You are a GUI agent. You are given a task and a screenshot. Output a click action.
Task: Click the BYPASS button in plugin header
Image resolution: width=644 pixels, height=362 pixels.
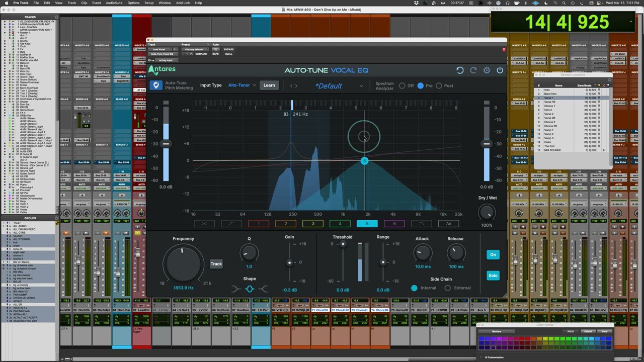tap(229, 49)
